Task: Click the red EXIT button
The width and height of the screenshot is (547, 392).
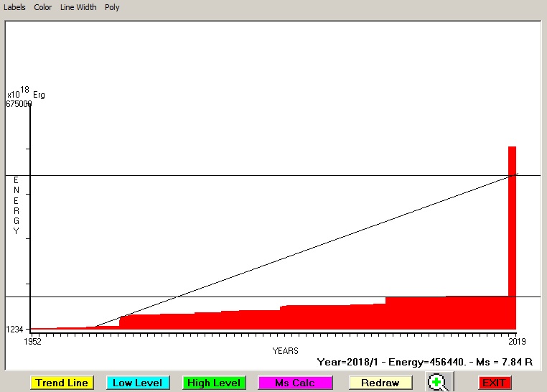Action: 494,383
